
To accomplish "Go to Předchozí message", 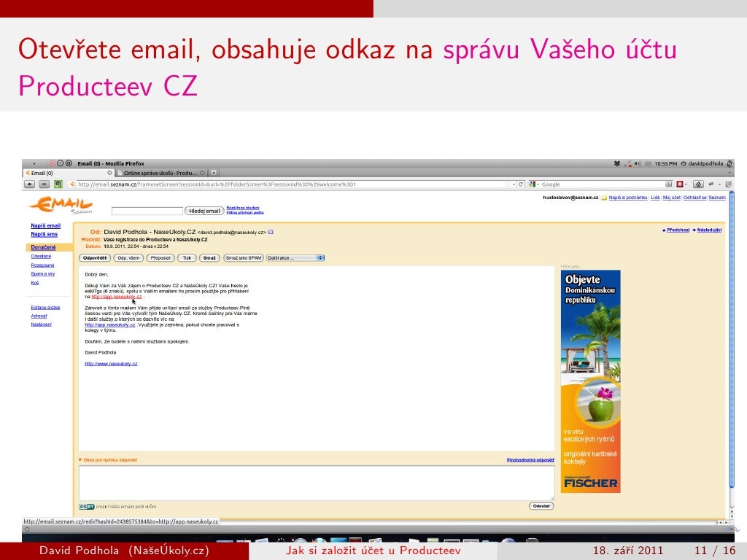I will click(678, 230).
